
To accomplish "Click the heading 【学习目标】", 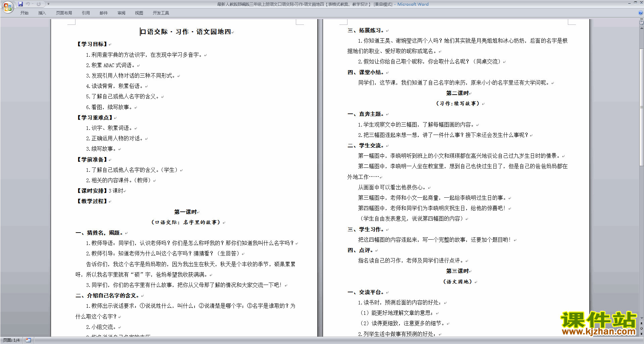I will click(x=92, y=44).
